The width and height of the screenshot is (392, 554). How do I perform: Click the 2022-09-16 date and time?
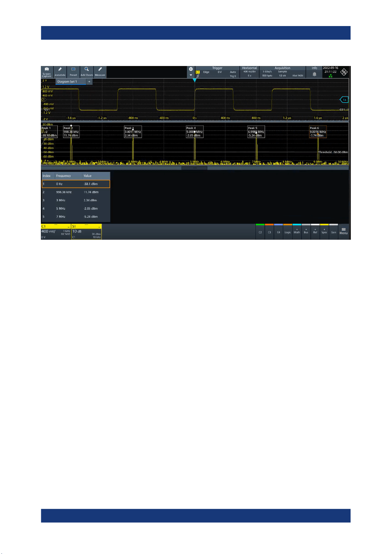[330, 70]
